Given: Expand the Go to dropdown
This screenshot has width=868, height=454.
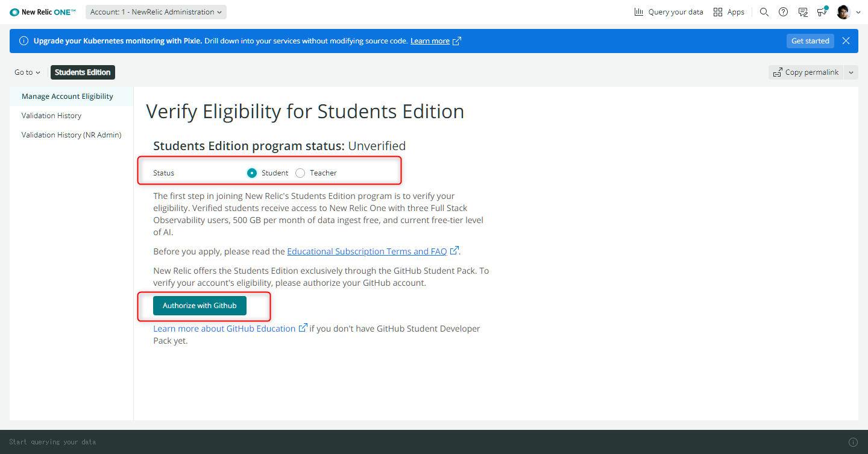Looking at the screenshot, I should (x=27, y=72).
